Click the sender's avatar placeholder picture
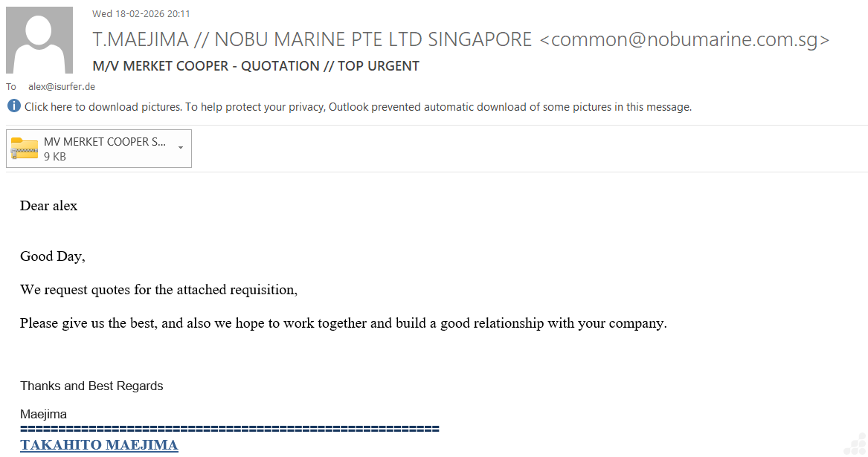Image resolution: width=868 pixels, height=457 pixels. (x=39, y=40)
